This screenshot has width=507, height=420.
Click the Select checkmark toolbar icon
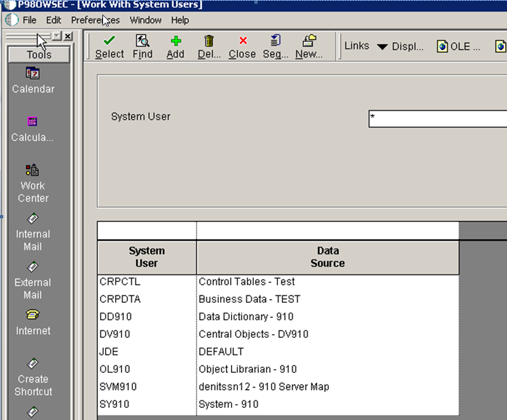pos(109,41)
